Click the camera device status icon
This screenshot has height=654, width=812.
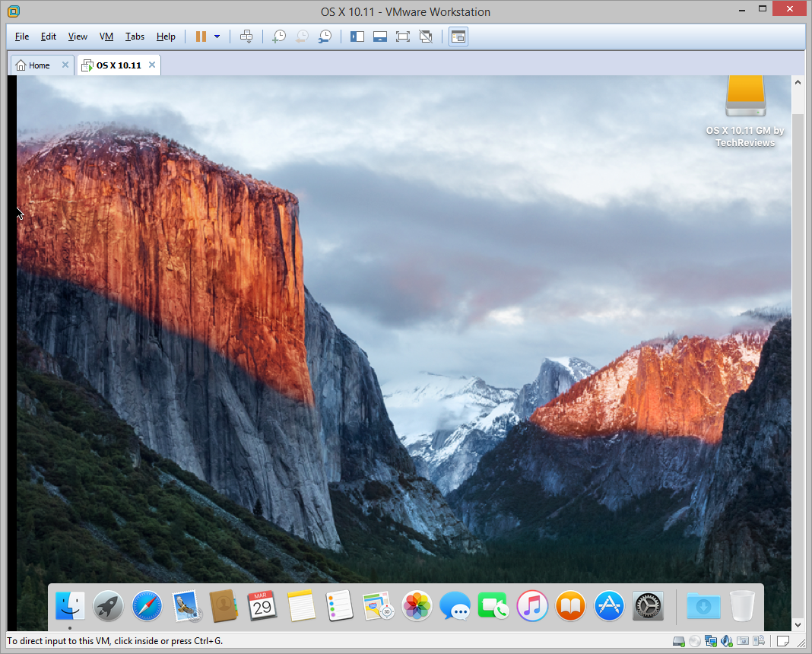click(743, 642)
